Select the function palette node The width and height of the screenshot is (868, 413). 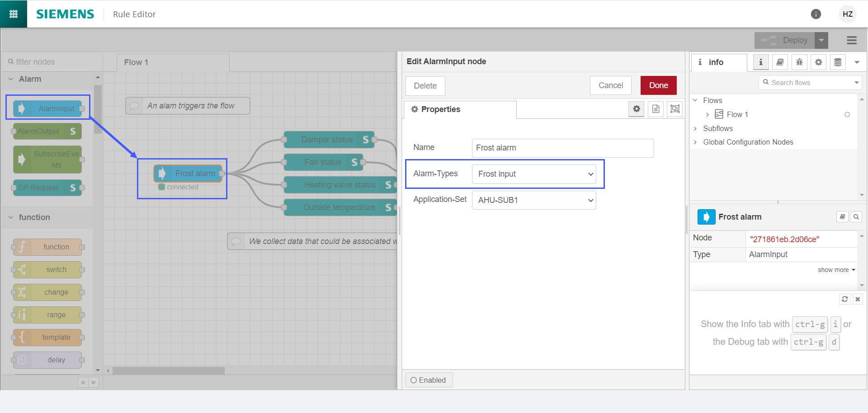pos(47,247)
